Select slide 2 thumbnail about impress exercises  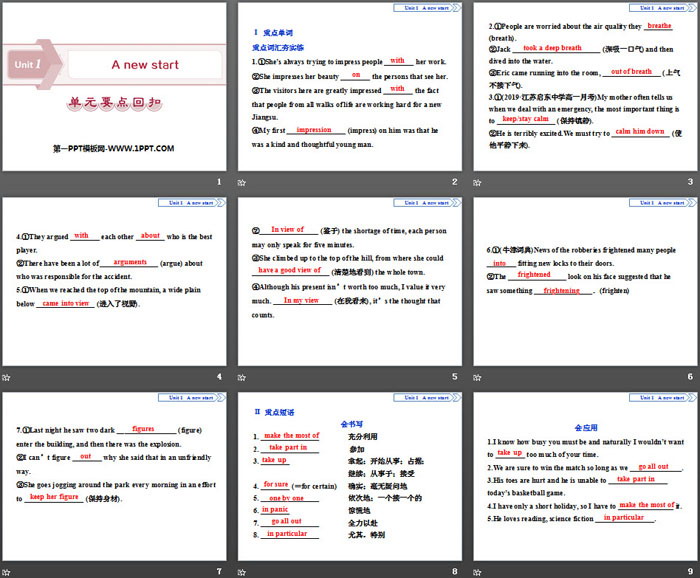350,87
